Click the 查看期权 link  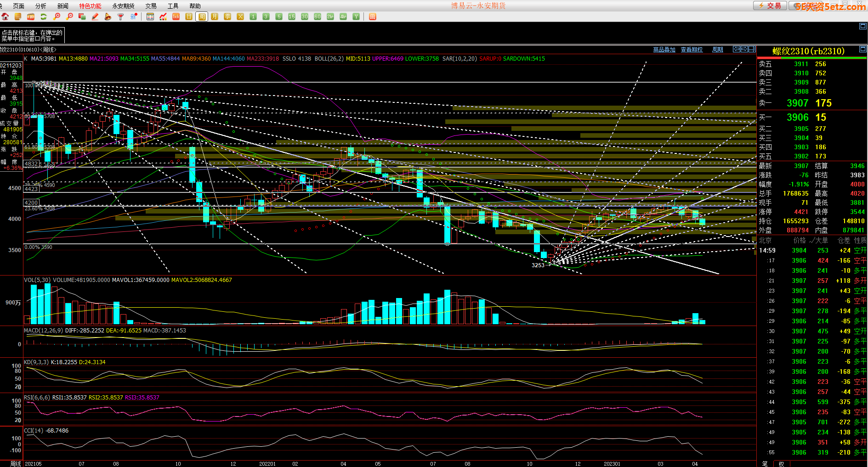point(692,50)
